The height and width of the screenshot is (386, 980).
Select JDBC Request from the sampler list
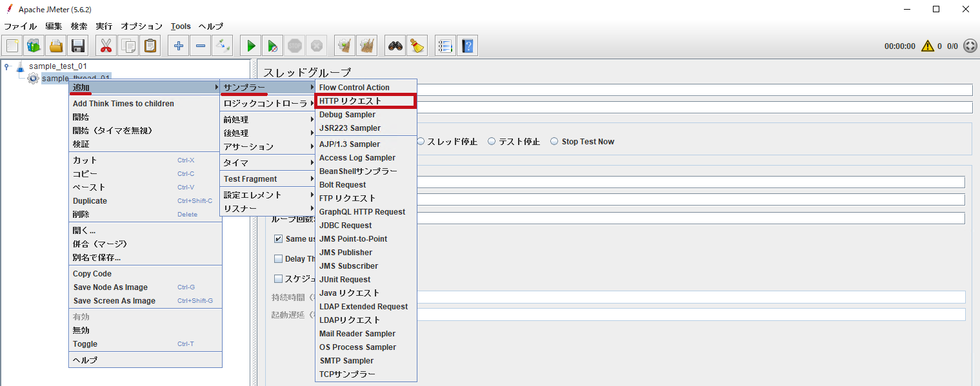(366, 226)
